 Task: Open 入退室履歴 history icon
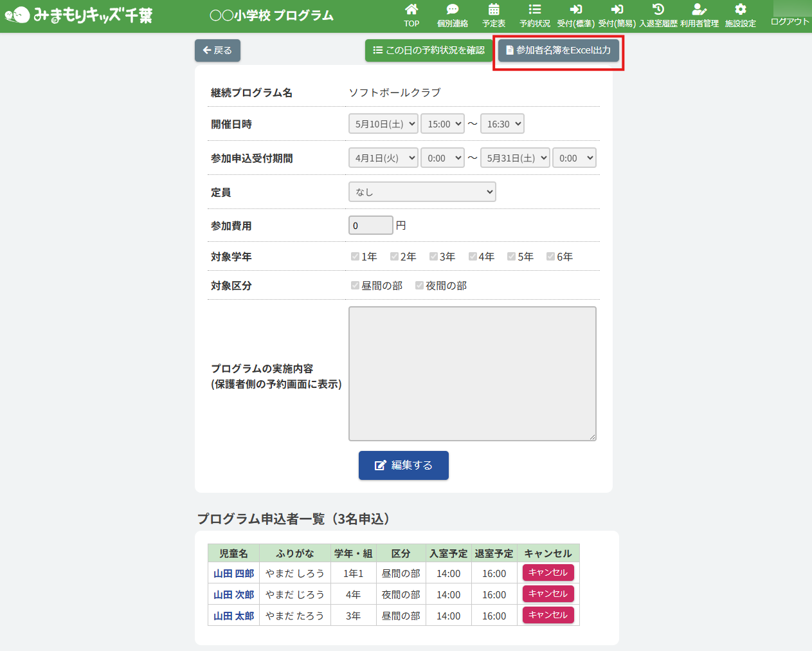pyautogui.click(x=658, y=10)
